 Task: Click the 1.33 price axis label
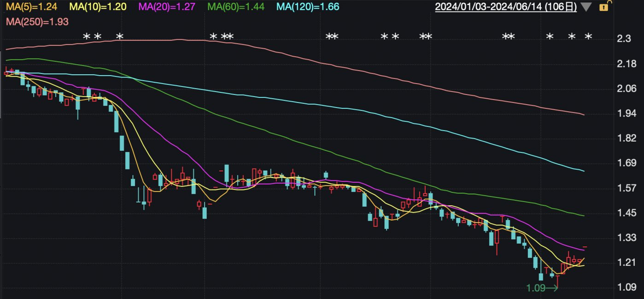(x=626, y=238)
